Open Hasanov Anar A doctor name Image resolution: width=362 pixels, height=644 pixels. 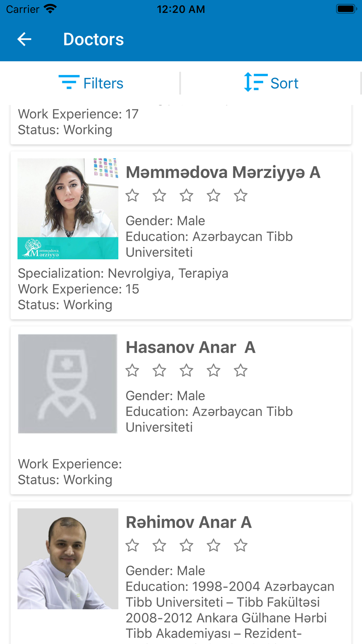190,347
